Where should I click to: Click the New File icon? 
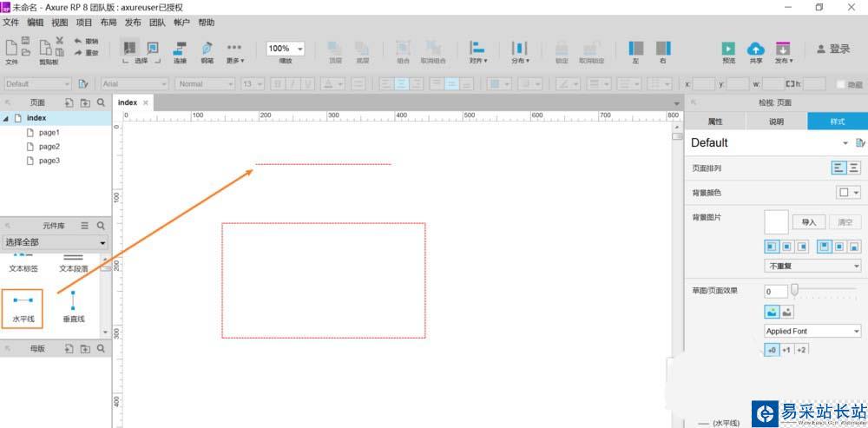pyautogui.click(x=11, y=48)
